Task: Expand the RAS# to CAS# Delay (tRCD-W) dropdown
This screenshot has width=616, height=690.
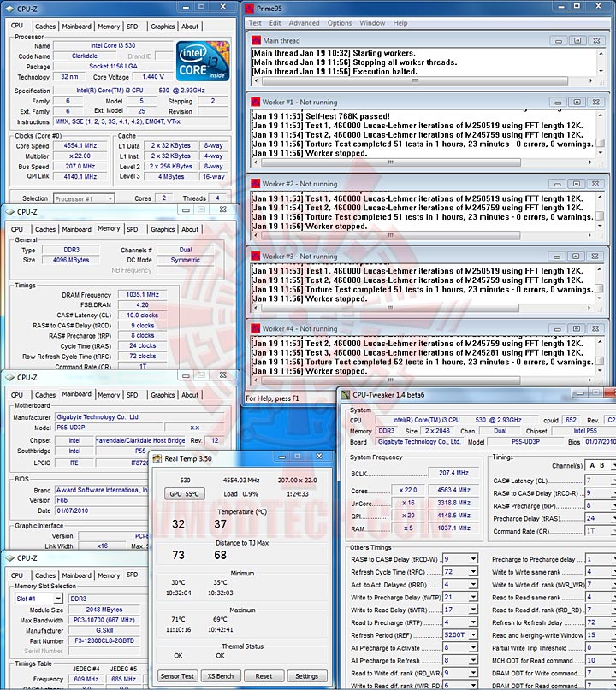Action: [x=473, y=559]
